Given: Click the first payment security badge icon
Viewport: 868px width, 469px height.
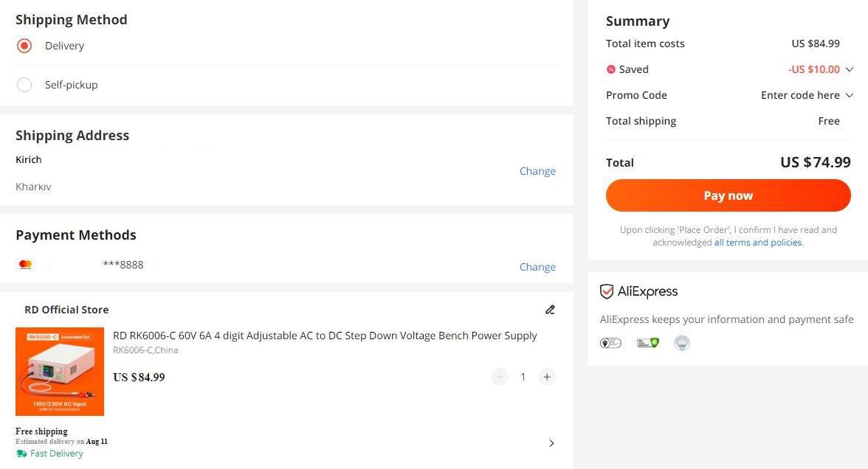Looking at the screenshot, I should coord(610,343).
